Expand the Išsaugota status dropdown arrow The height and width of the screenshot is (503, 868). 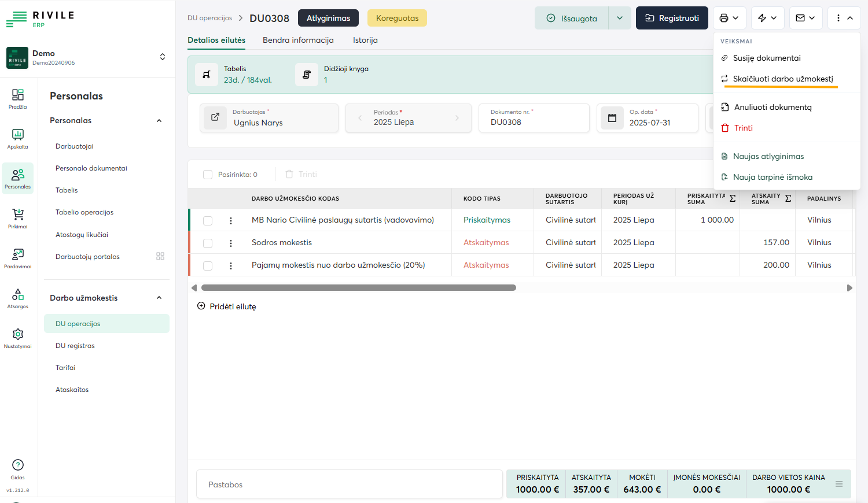[619, 18]
